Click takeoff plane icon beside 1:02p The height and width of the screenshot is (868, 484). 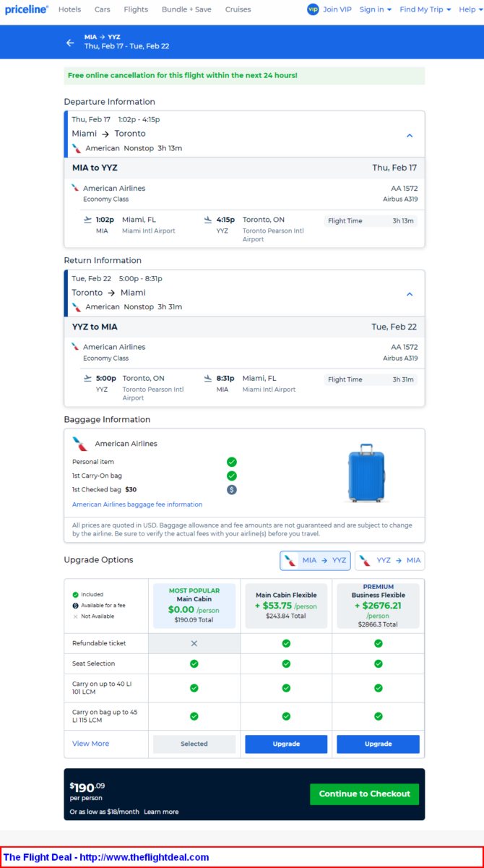pyautogui.click(x=87, y=220)
